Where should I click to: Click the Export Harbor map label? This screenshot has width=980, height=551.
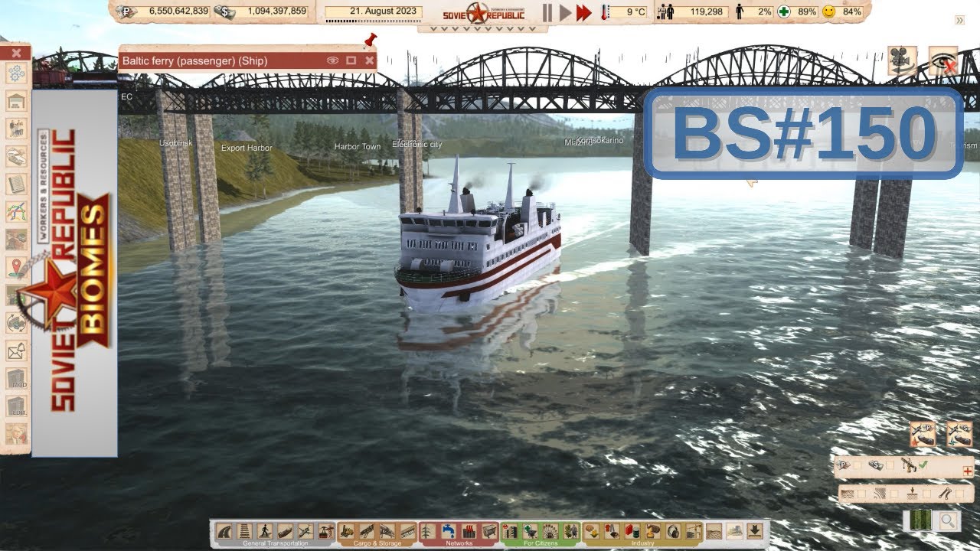pos(247,148)
